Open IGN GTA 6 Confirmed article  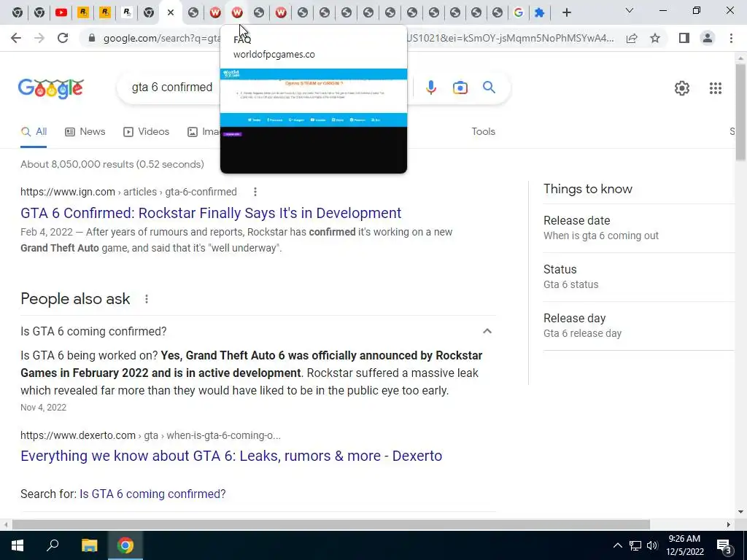(211, 213)
